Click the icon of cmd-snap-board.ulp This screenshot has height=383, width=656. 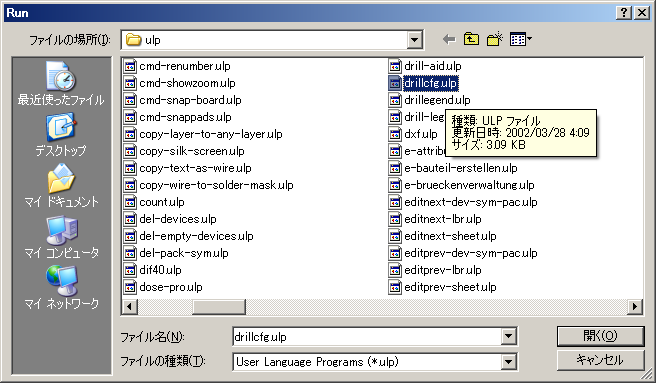[130, 100]
